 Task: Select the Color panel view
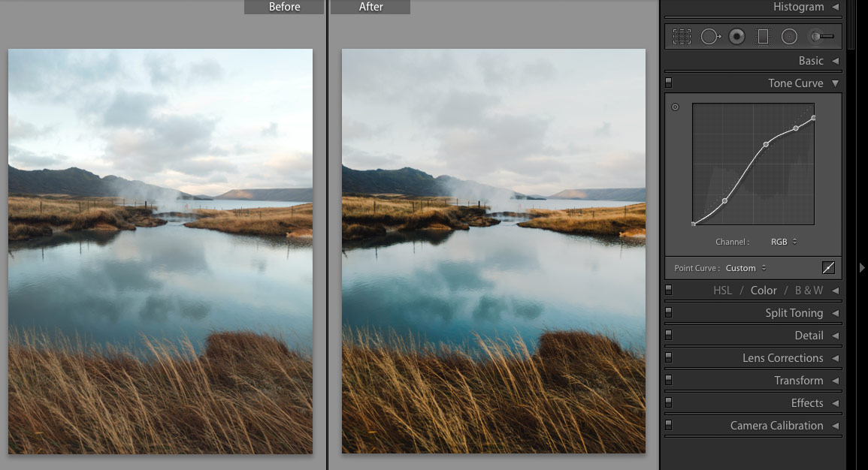[764, 290]
